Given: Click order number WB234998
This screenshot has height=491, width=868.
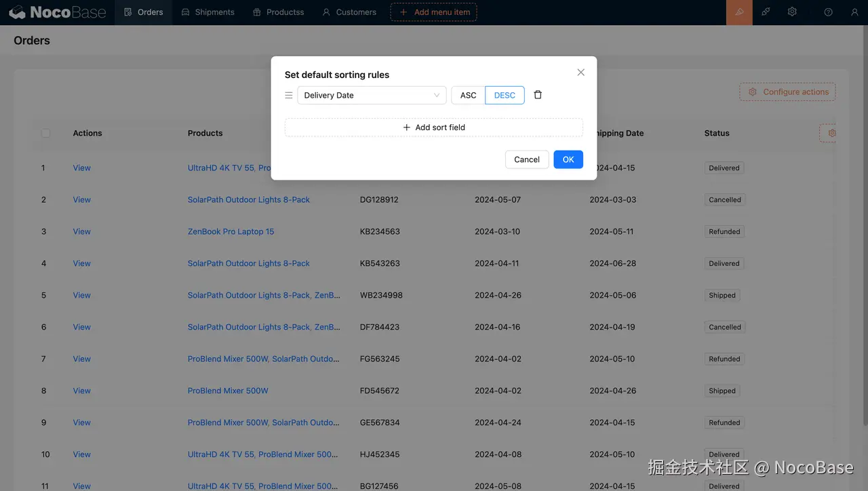Looking at the screenshot, I should coord(381,296).
